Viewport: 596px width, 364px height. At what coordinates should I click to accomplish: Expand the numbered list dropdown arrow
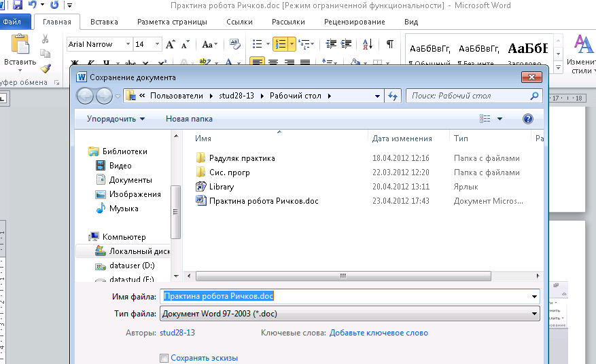(292, 44)
